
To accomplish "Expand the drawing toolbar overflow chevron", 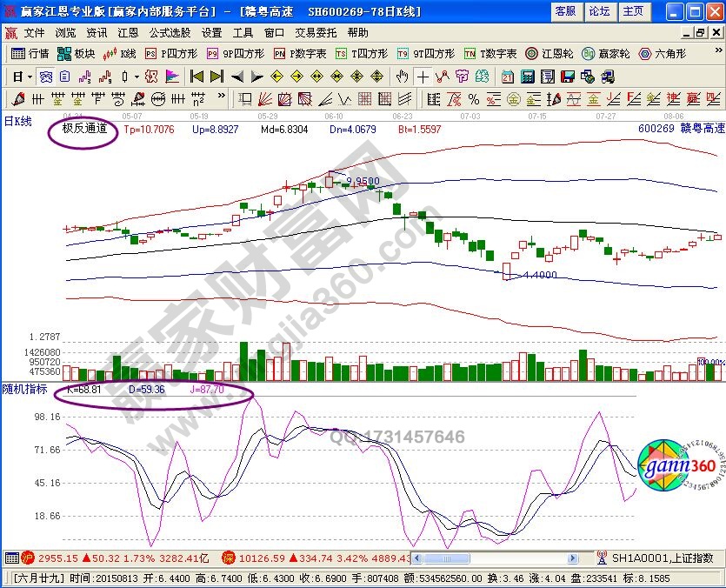I will (220, 98).
